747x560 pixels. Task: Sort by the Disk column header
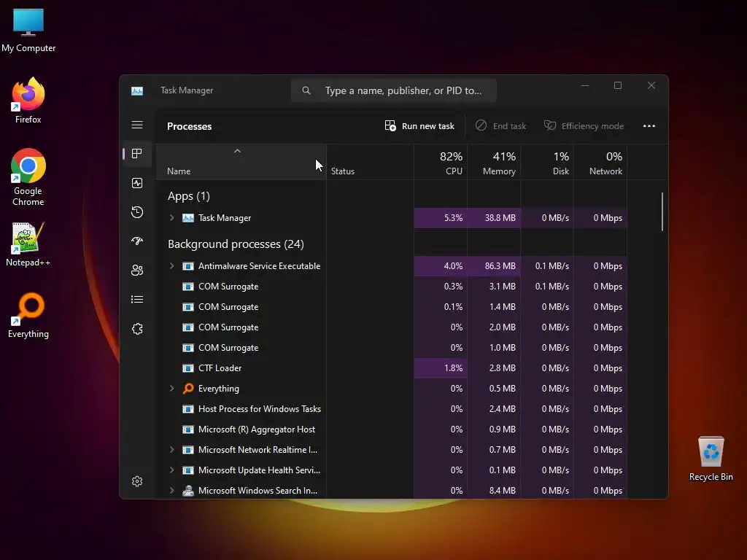coord(547,163)
